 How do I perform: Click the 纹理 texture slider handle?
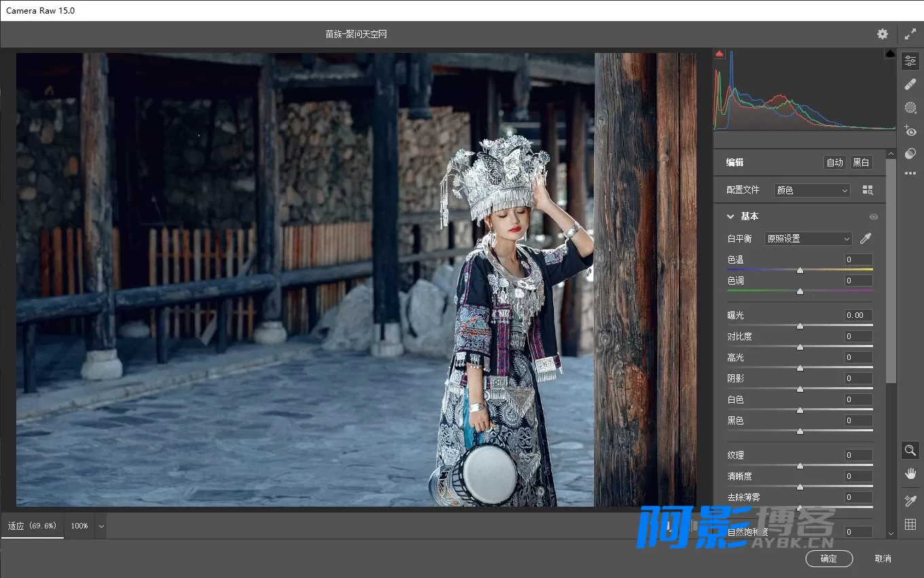[800, 466]
